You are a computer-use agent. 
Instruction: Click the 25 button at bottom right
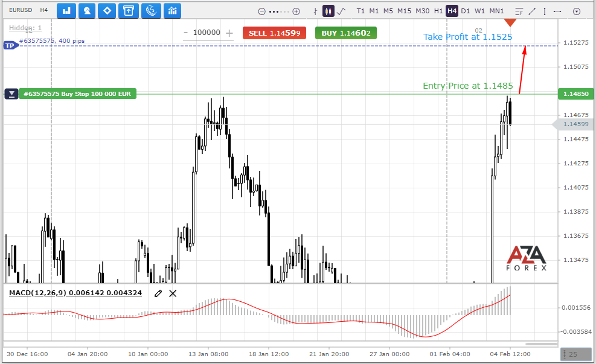(575, 354)
